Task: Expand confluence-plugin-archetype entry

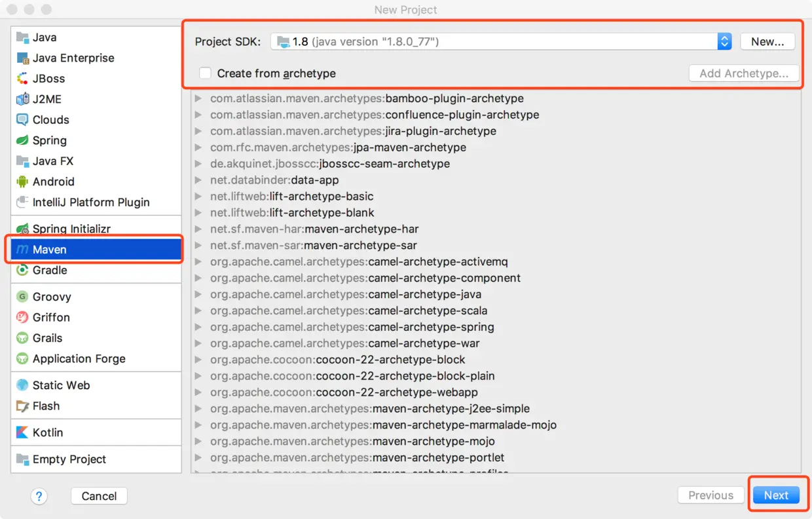Action: [198, 115]
